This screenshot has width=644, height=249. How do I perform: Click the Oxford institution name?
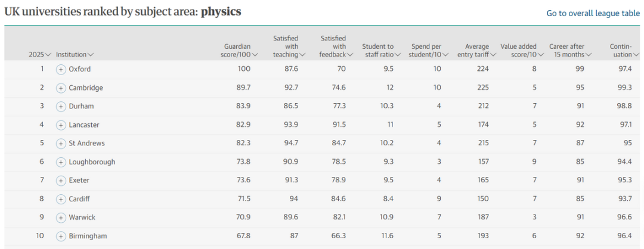[80, 69]
